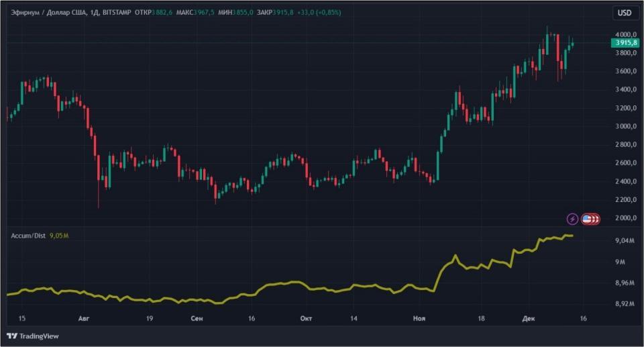The width and height of the screenshot is (644, 347).
Task: Click the ЗАКР closing price value 3915,8
Action: tap(283, 12)
